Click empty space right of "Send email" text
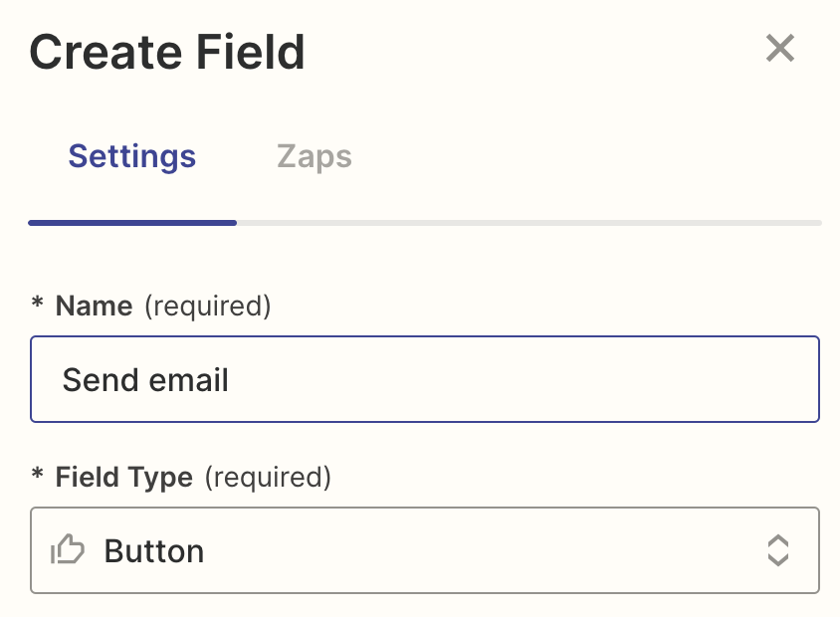 point(518,379)
